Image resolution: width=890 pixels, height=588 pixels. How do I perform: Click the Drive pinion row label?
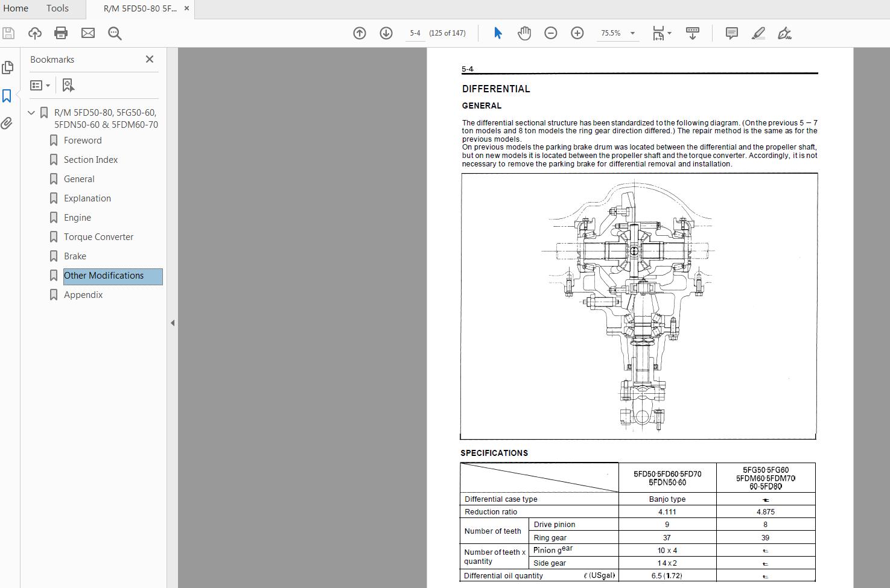pos(555,525)
